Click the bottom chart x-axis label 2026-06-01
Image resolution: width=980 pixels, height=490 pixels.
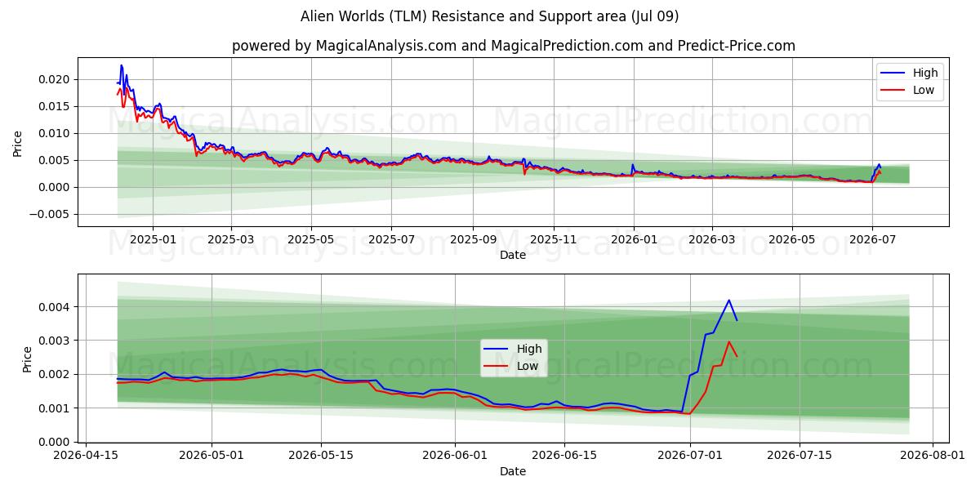click(454, 456)
